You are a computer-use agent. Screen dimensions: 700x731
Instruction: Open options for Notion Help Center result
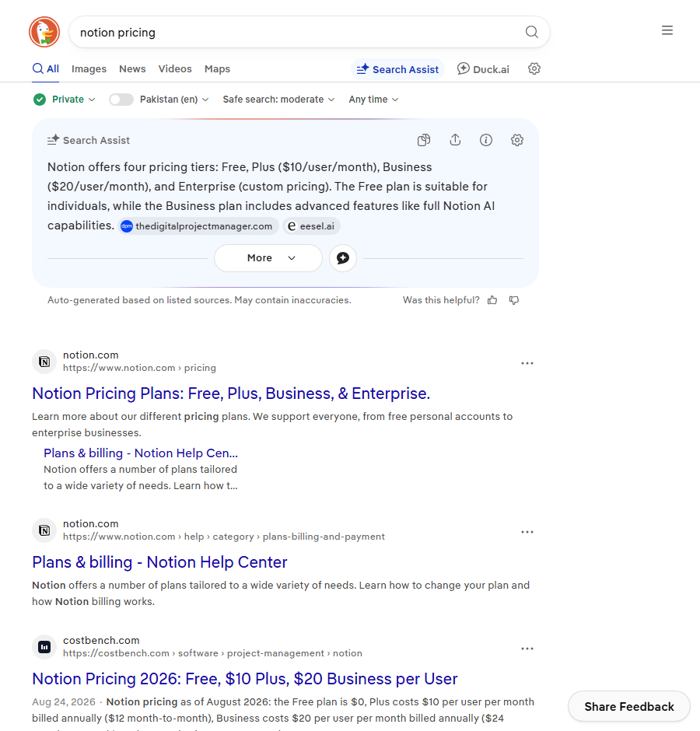527,532
